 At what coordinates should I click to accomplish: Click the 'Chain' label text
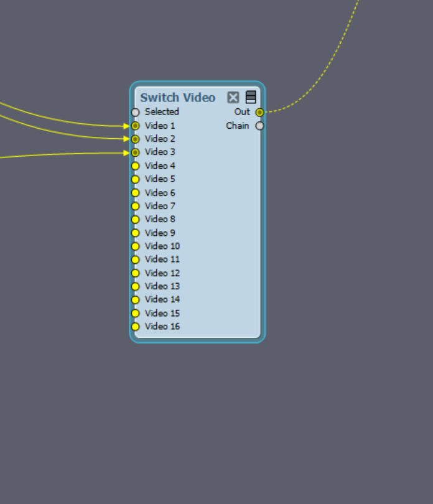point(238,125)
